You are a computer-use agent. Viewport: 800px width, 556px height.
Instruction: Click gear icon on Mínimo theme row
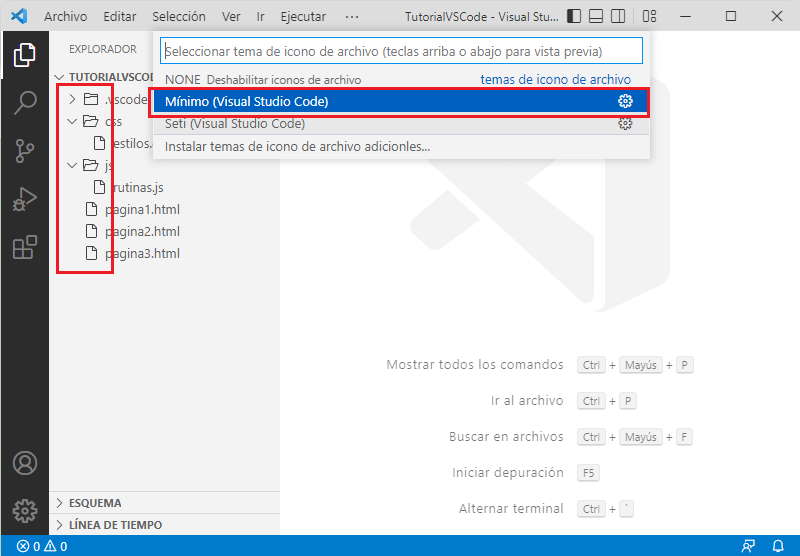tap(625, 101)
